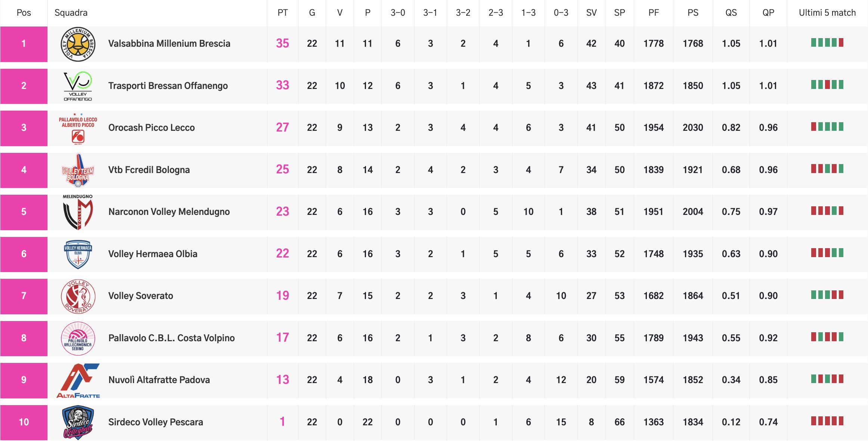Click the AltaFratte Padova logo
868x441 pixels.
[78, 380]
